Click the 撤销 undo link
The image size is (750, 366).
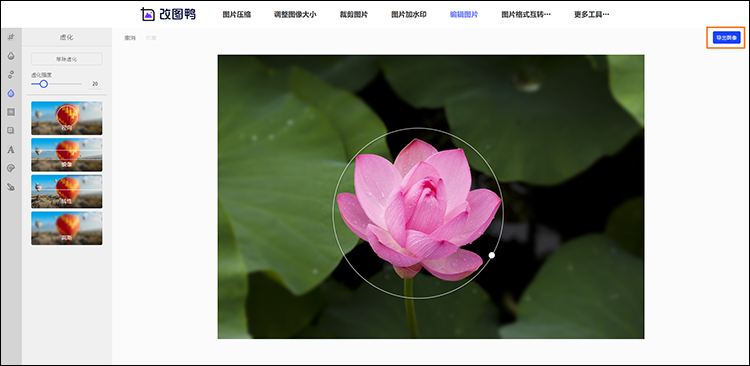click(130, 38)
